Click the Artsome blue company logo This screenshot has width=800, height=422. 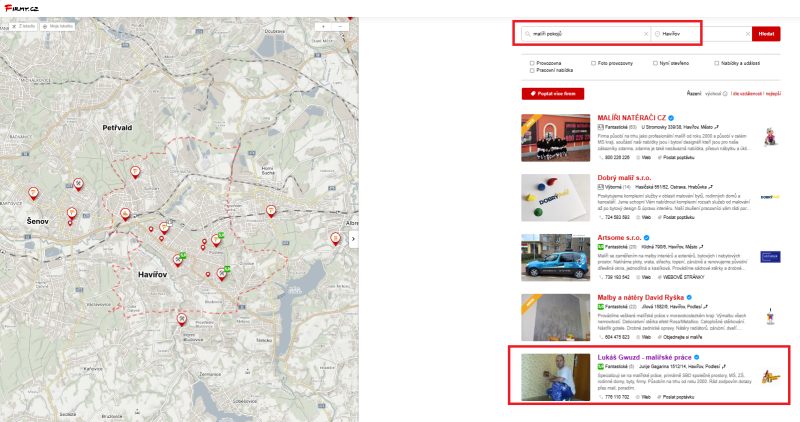(x=770, y=257)
